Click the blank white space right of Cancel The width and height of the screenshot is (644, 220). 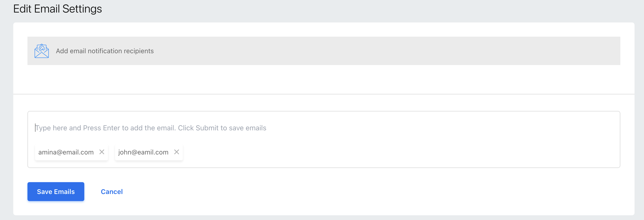pyautogui.click(x=350, y=192)
